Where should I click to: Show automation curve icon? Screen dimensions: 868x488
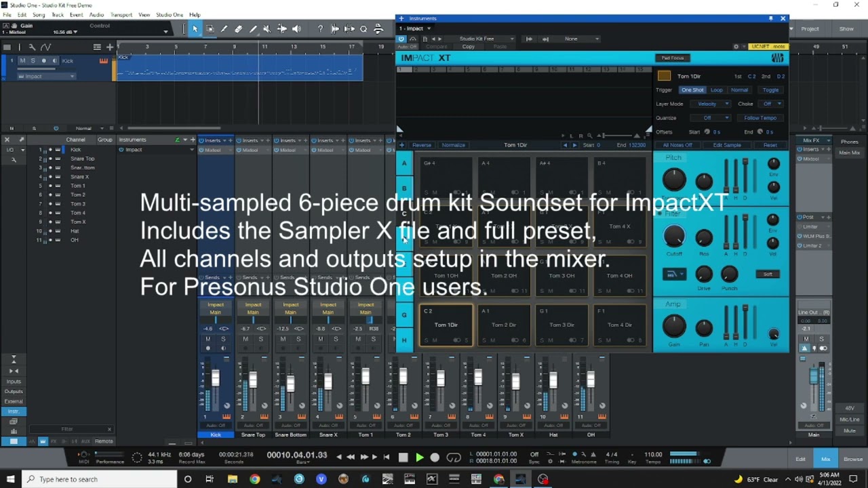pyautogui.click(x=45, y=47)
